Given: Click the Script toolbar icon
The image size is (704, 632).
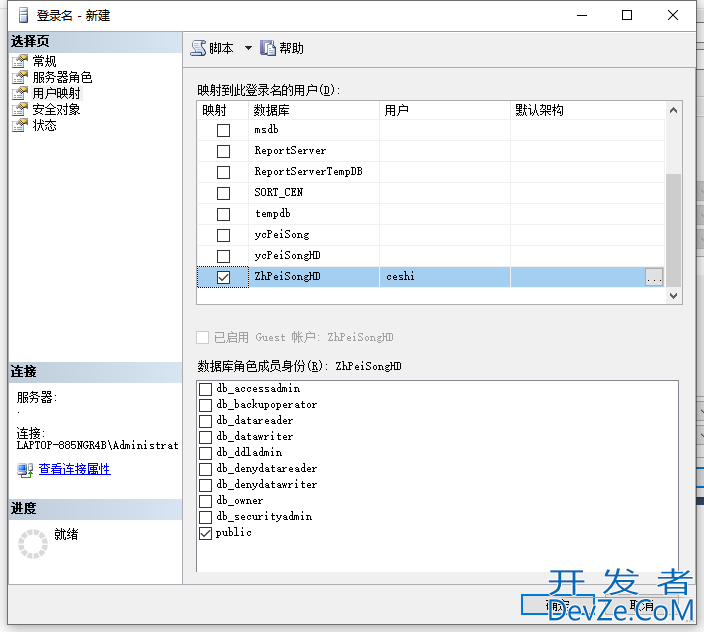Looking at the screenshot, I should (198, 48).
